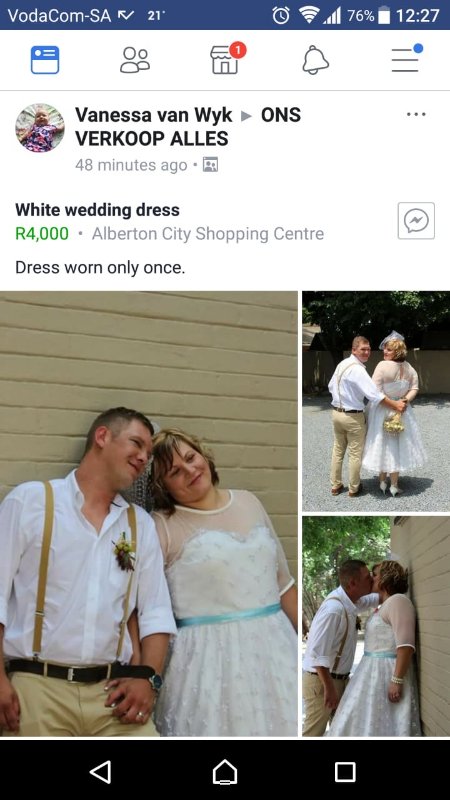Screen dimensions: 450x800
Task: Tap the Android back navigation button
Action: (x=100, y=772)
